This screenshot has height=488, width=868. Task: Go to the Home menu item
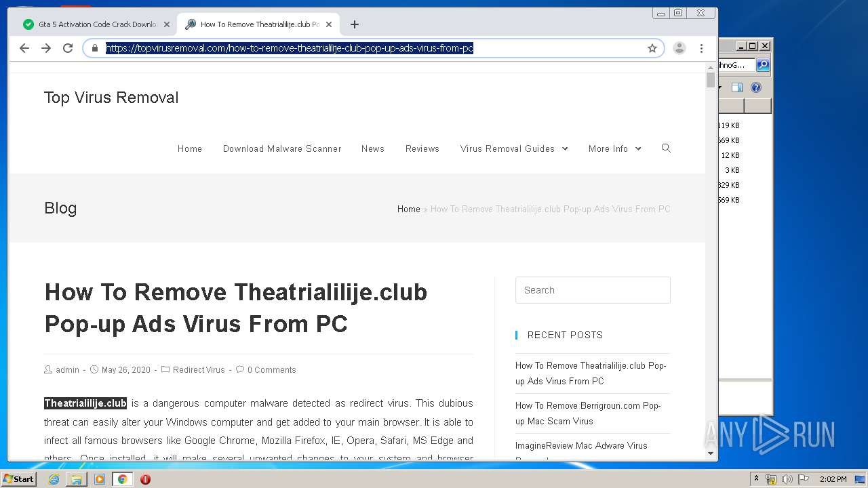(x=190, y=148)
